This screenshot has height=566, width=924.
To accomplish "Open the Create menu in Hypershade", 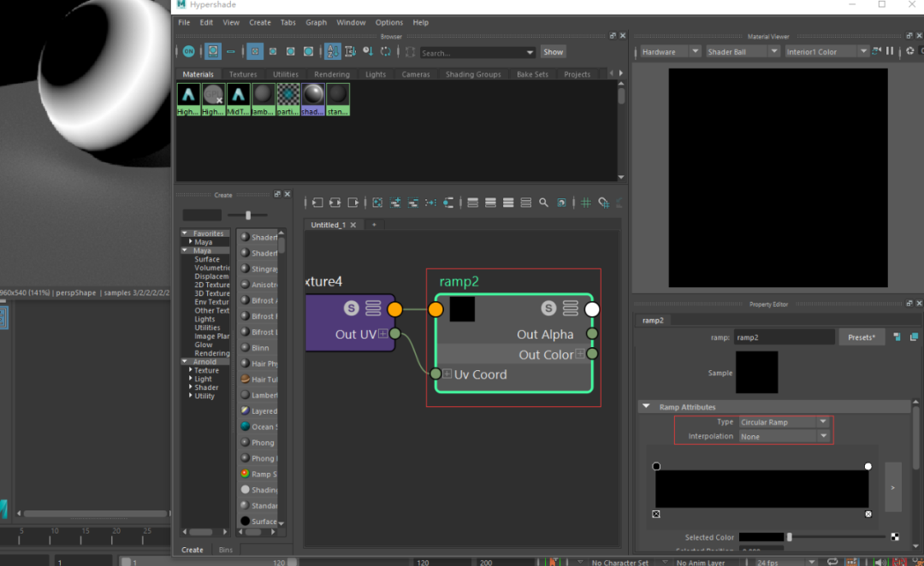I will 260,22.
